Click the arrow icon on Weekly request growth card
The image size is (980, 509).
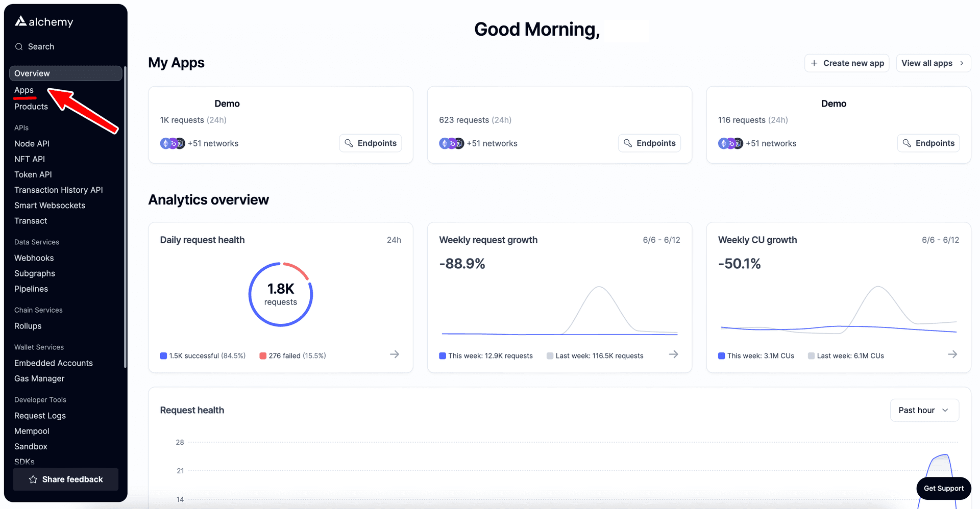tap(674, 354)
